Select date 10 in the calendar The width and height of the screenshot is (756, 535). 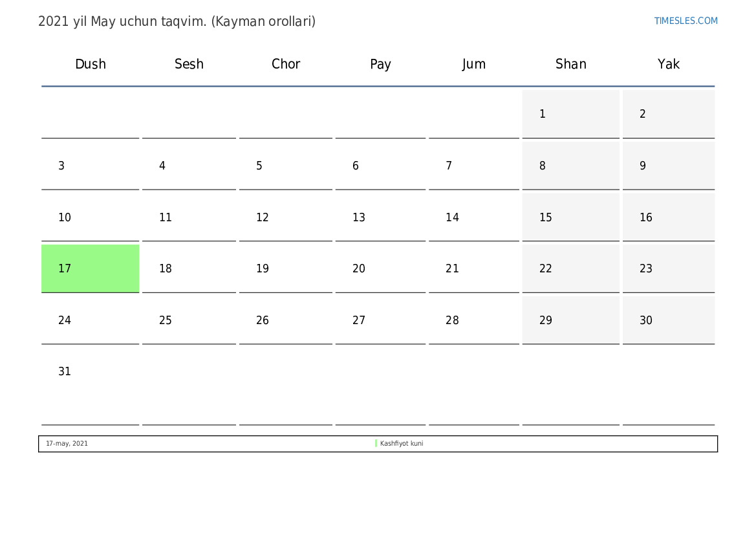click(x=90, y=217)
